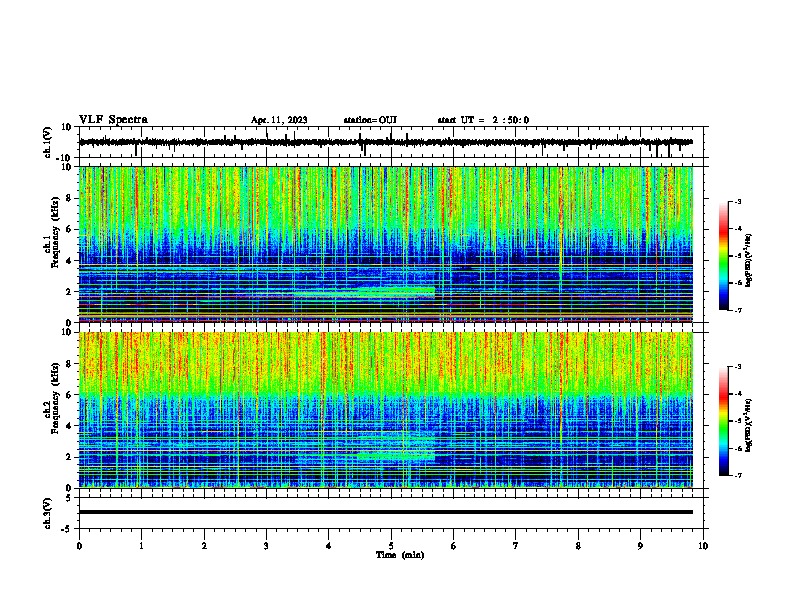Click the flat ch.3 voltage trace line
Viewport: 792px width, 612px height.
click(x=385, y=512)
